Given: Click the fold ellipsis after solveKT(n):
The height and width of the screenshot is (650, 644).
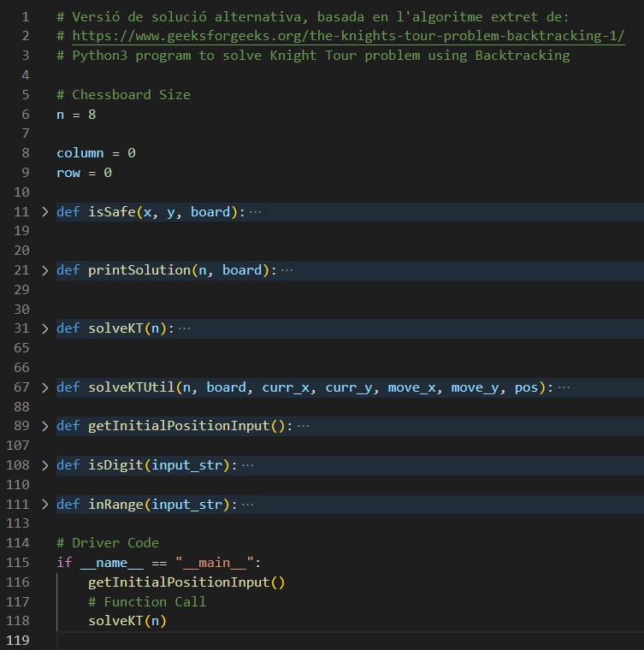Looking at the screenshot, I should [184, 328].
